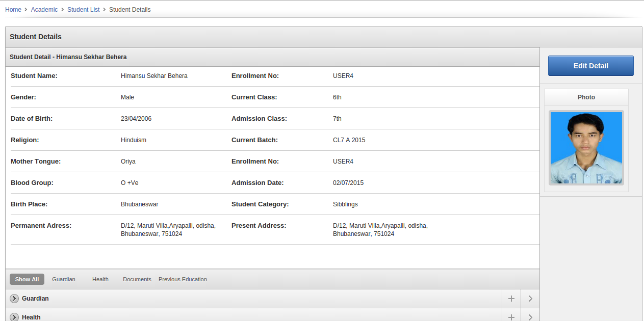The height and width of the screenshot is (321, 644).
Task: Click the plus icon in Health row
Action: 511,317
